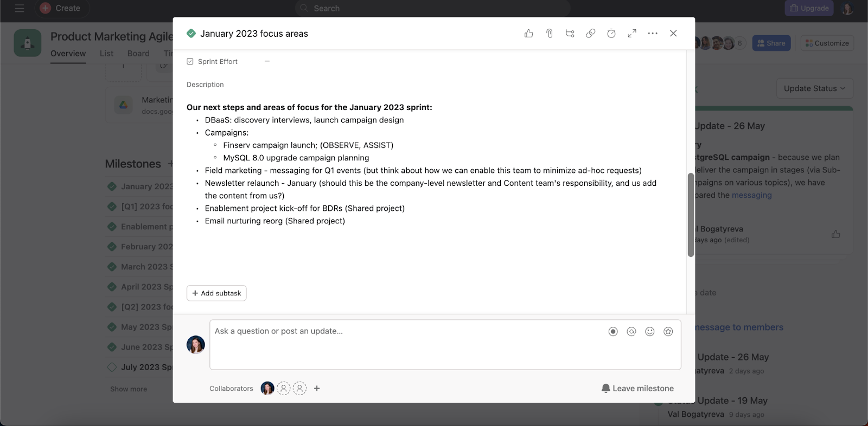This screenshot has width=868, height=426.
Task: Toggle the April 2023 Sprint milestone checkmark
Action: coord(112,287)
